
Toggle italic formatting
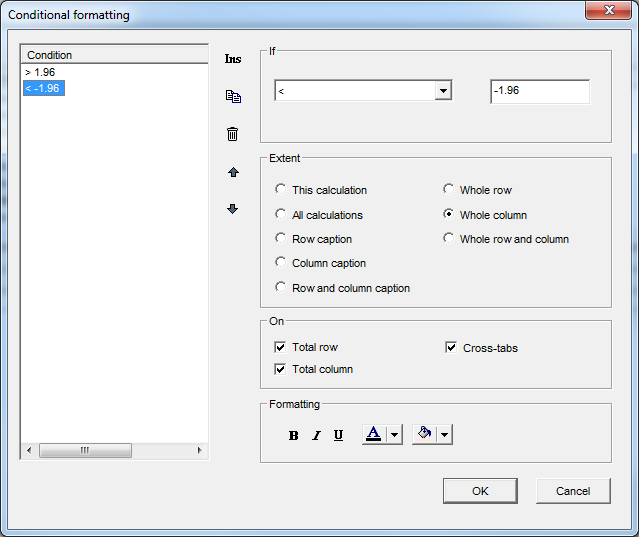tap(316, 435)
